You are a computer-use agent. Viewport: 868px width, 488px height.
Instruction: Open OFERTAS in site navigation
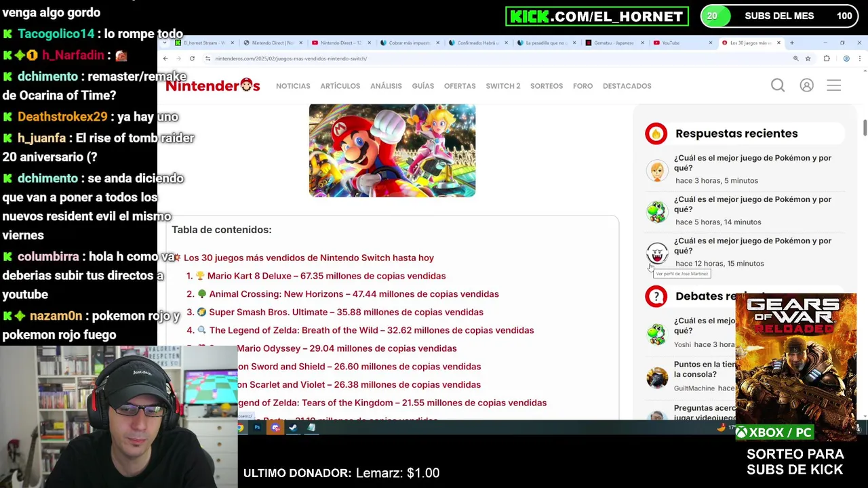point(460,86)
